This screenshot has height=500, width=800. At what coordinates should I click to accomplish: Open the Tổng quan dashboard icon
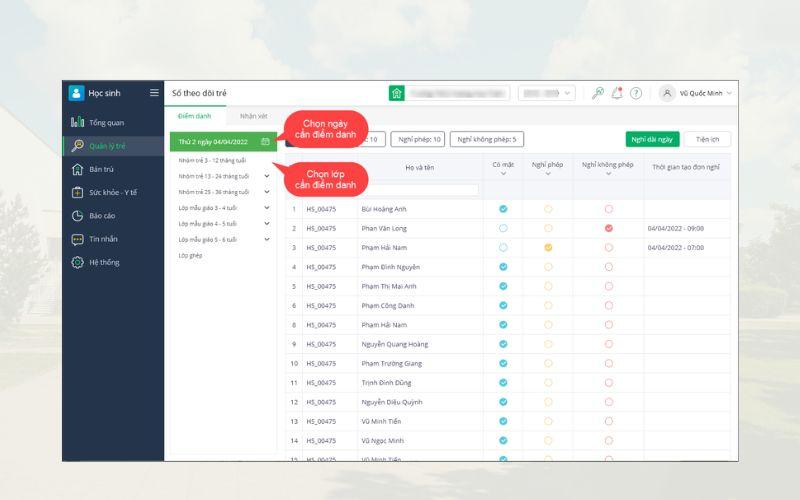(77, 122)
